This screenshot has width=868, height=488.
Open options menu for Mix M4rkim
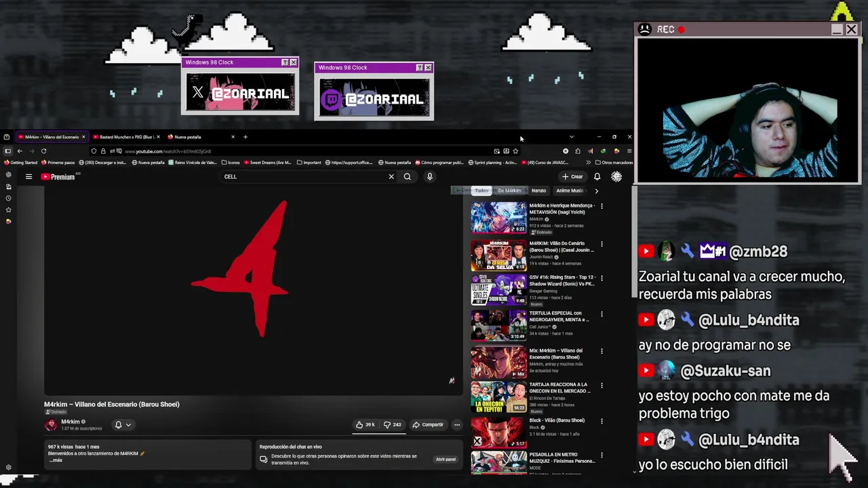click(x=601, y=351)
